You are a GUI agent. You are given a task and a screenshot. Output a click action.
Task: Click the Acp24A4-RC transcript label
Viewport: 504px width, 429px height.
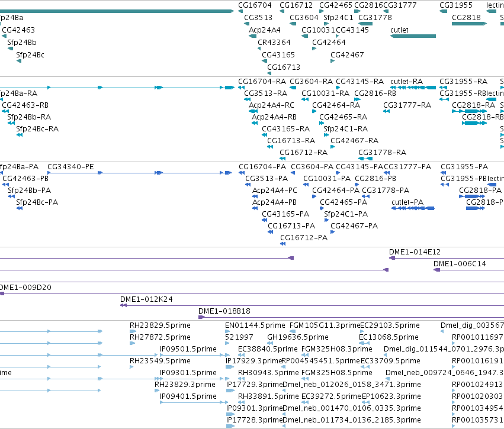pyautogui.click(x=271, y=105)
